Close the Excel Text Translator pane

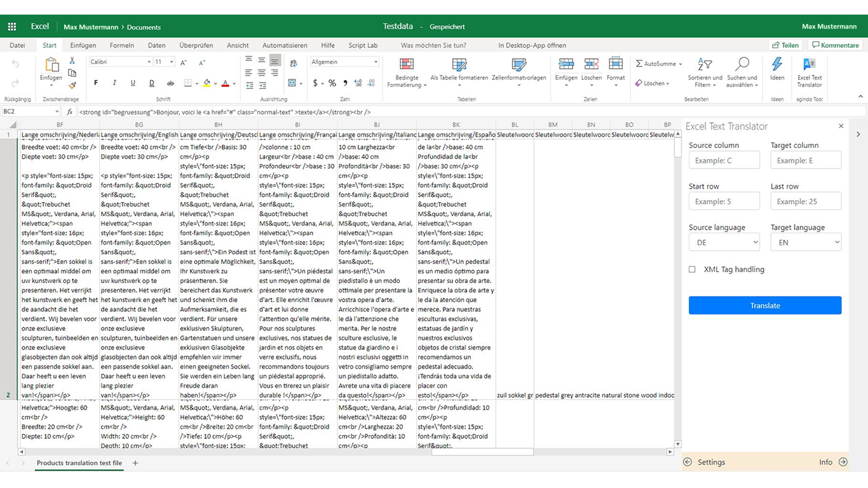(841, 126)
